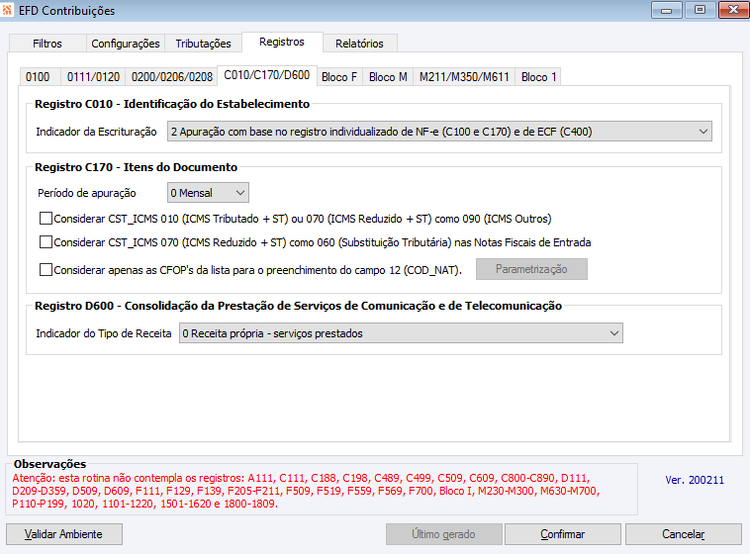The width and height of the screenshot is (750, 554).
Task: Click the EFD Contribuições app icon in title bar
Action: tap(7, 10)
